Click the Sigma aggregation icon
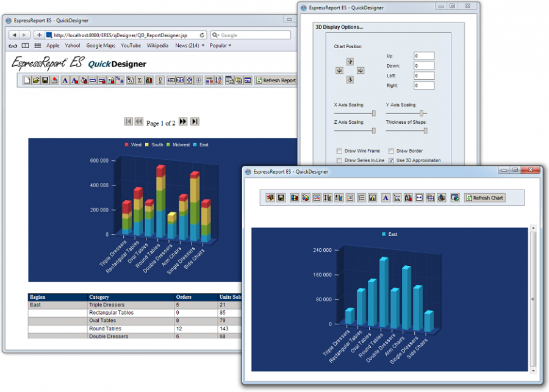The height and width of the screenshot is (392, 549). 140,80
